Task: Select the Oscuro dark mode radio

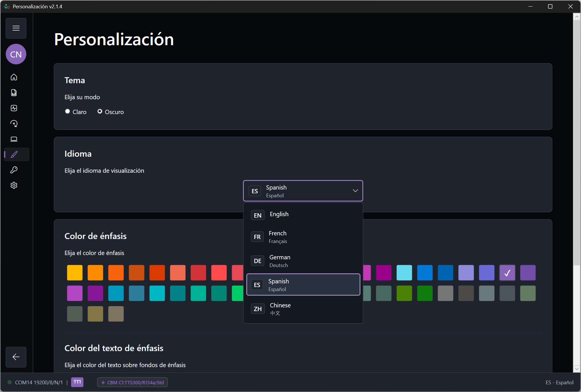Action: [100, 112]
